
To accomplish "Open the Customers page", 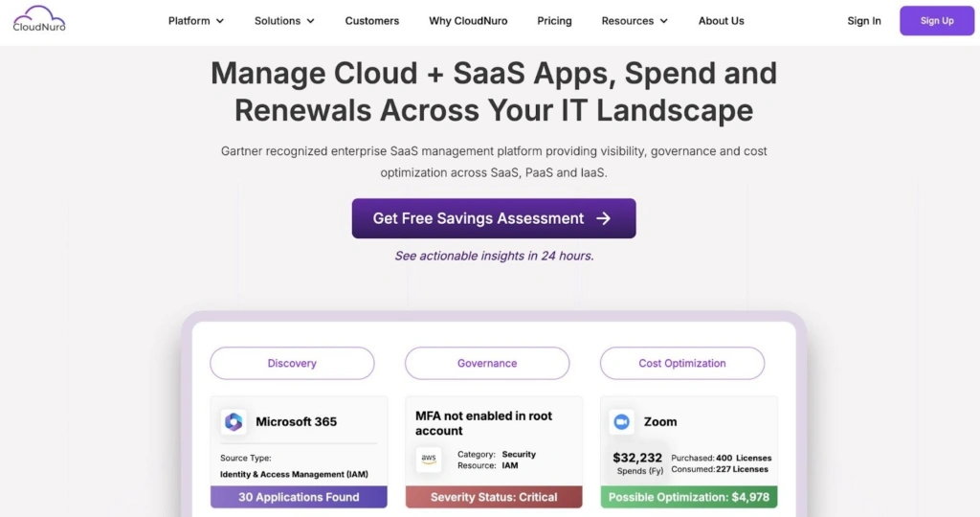I will (x=372, y=21).
